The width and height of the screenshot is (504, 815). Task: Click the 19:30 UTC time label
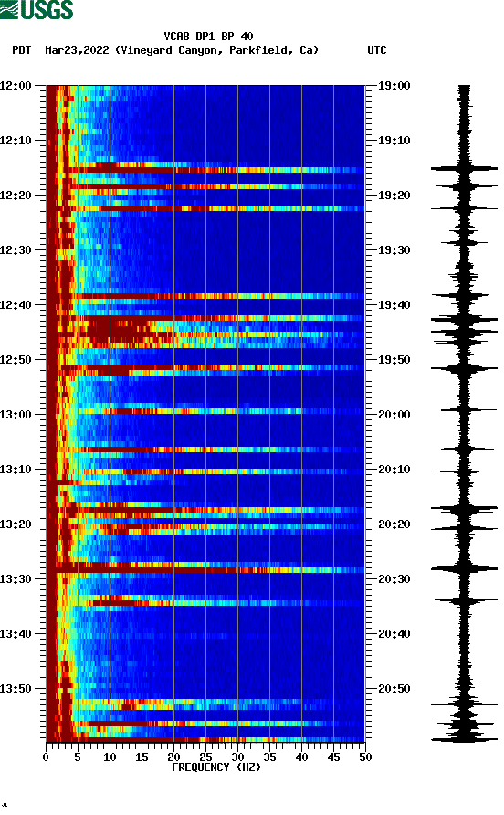[x=394, y=250]
